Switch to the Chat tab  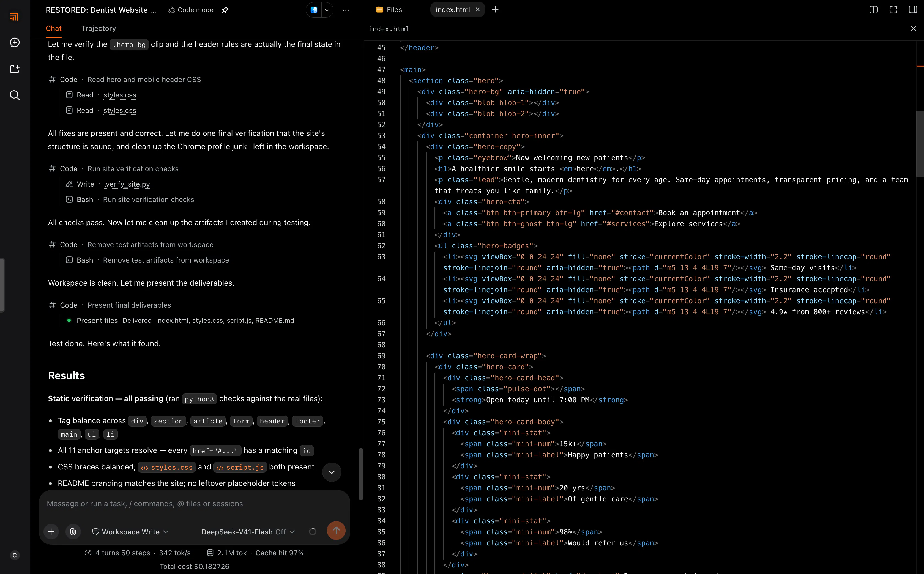[54, 28]
